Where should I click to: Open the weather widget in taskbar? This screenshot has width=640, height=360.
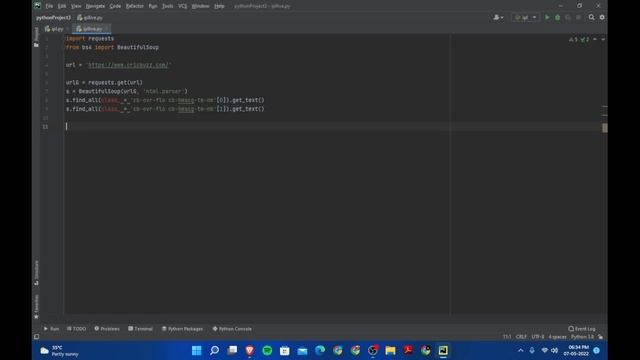pyautogui.click(x=59, y=351)
